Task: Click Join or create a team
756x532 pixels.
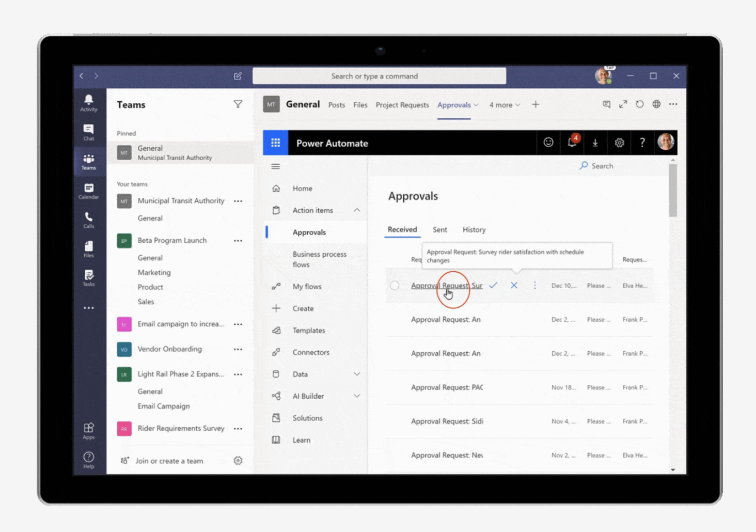Action: tap(169, 461)
